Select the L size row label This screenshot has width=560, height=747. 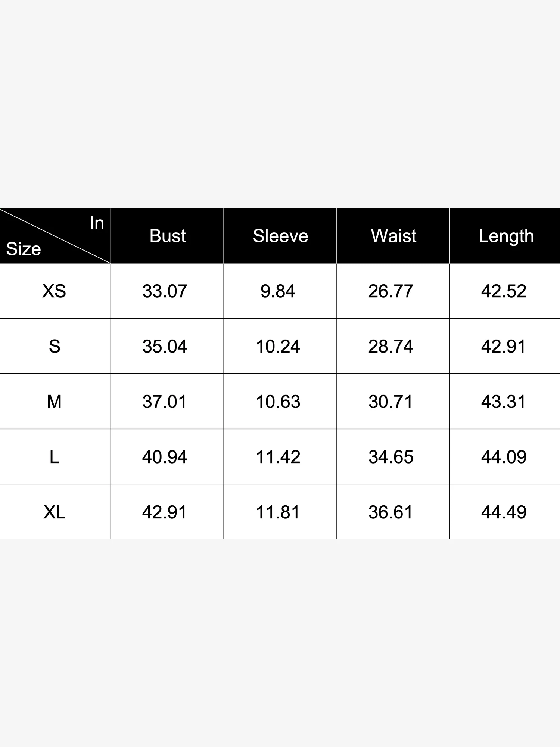coord(54,457)
